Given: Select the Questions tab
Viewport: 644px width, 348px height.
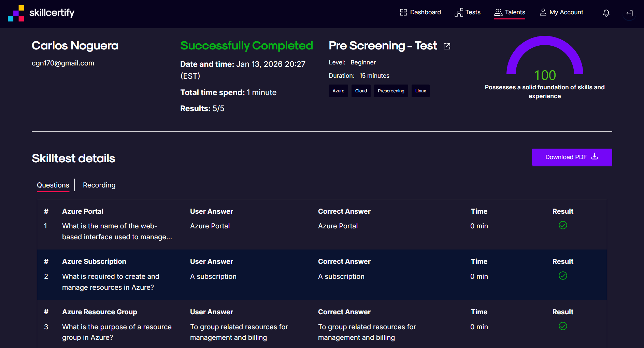Looking at the screenshot, I should pos(53,185).
